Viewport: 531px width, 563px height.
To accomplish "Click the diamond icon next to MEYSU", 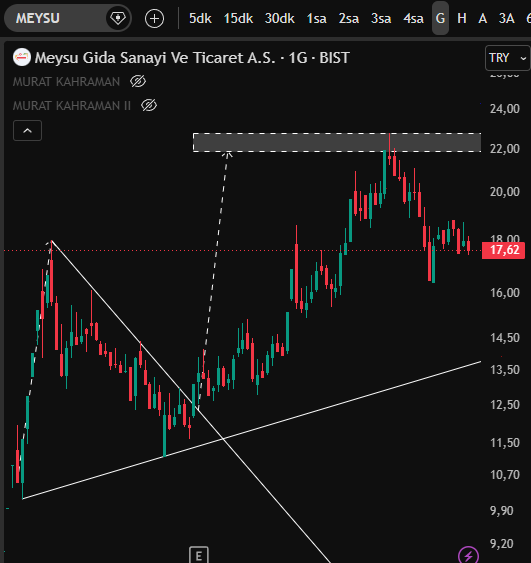I will click(x=118, y=18).
